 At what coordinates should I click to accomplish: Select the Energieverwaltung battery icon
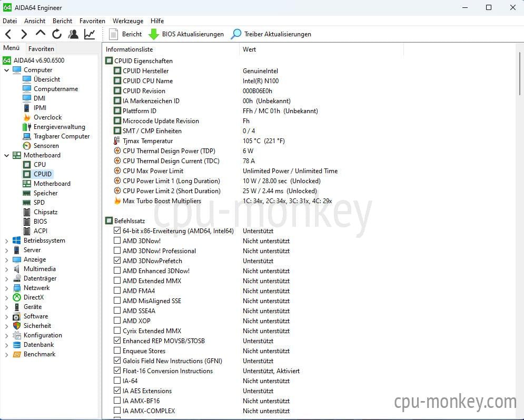(x=27, y=127)
